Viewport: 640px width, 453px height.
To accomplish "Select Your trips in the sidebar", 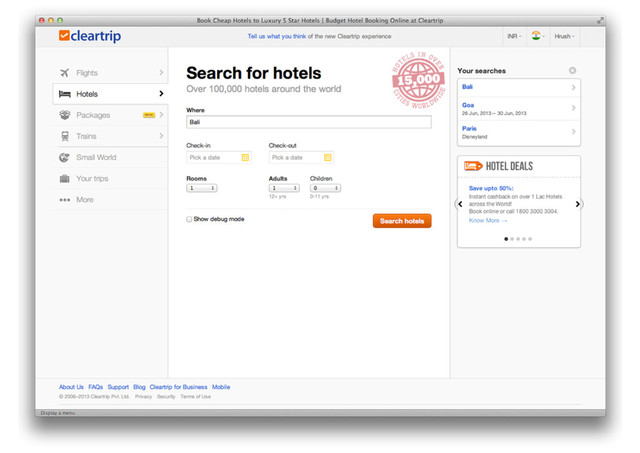I will [110, 178].
